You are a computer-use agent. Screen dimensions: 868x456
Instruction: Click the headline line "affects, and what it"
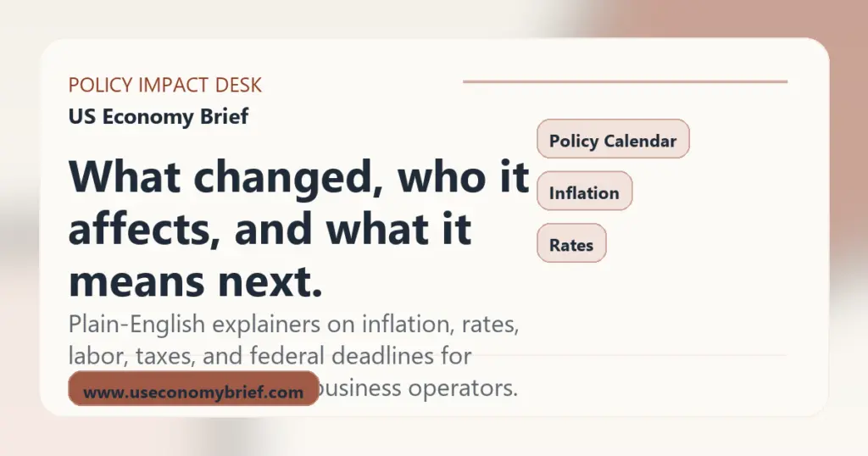pyautogui.click(x=270, y=231)
